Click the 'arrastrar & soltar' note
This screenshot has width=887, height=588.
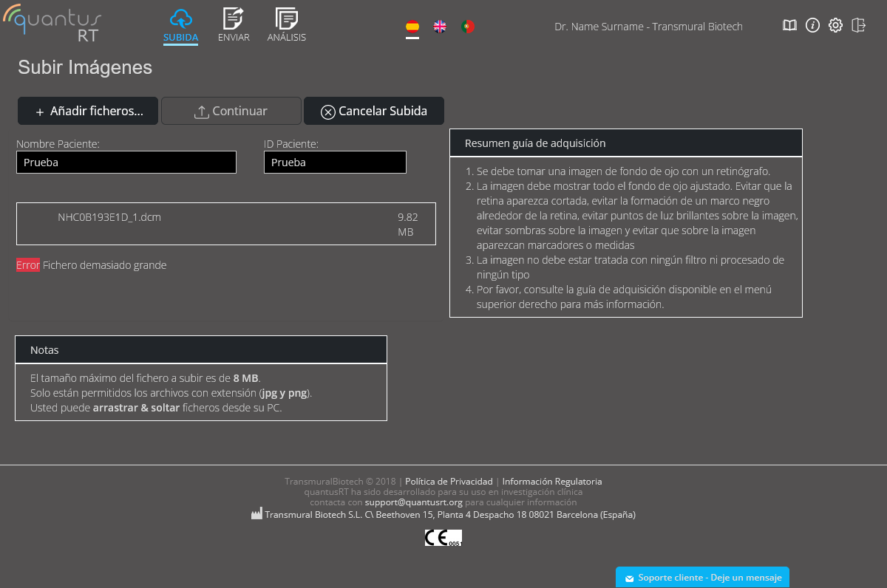(x=136, y=408)
